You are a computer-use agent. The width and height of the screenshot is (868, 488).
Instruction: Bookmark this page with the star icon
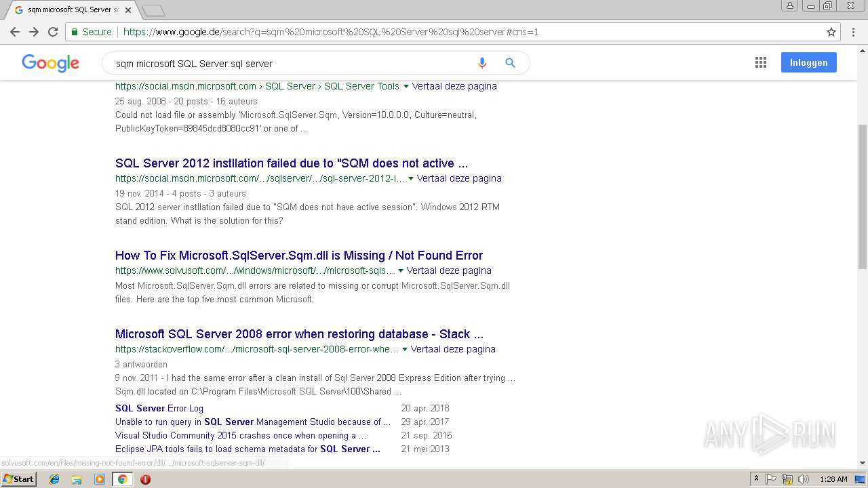(x=831, y=32)
